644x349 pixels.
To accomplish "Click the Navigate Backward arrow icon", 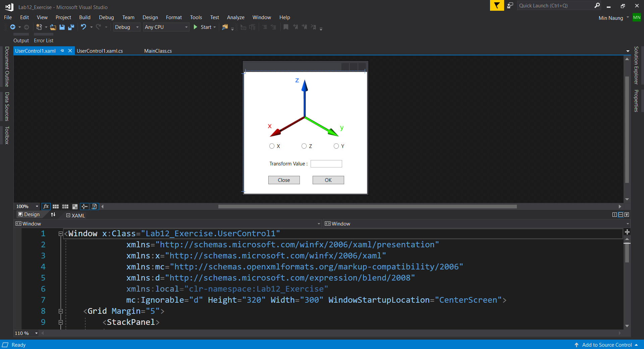I will [13, 27].
